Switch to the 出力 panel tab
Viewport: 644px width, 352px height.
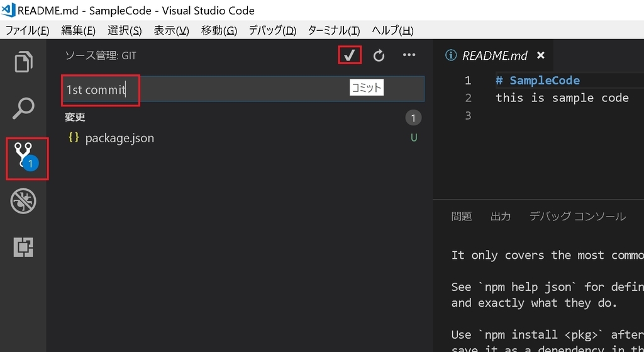coord(500,216)
